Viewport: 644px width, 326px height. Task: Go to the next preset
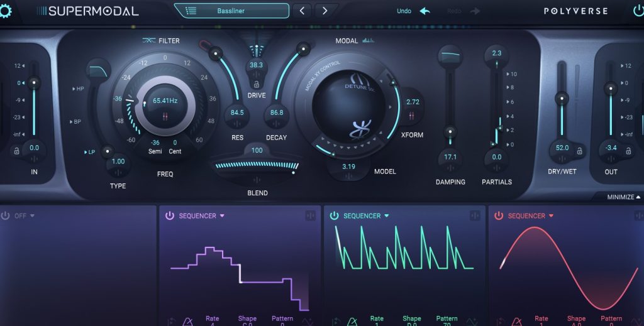325,11
